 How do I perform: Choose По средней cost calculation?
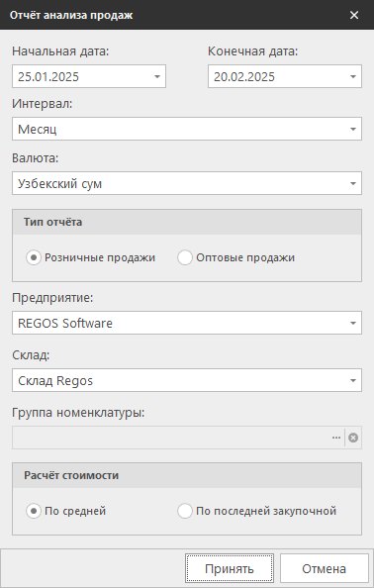point(34,511)
